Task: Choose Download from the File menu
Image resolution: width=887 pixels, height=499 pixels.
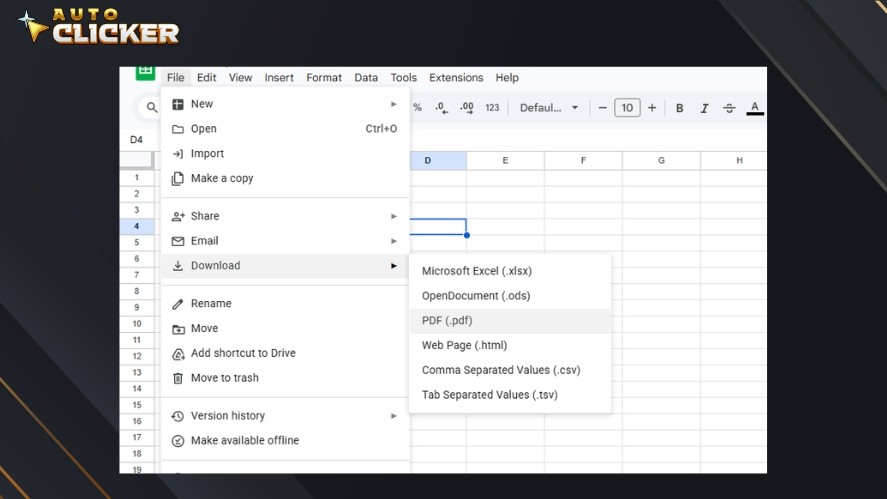Action: [285, 265]
